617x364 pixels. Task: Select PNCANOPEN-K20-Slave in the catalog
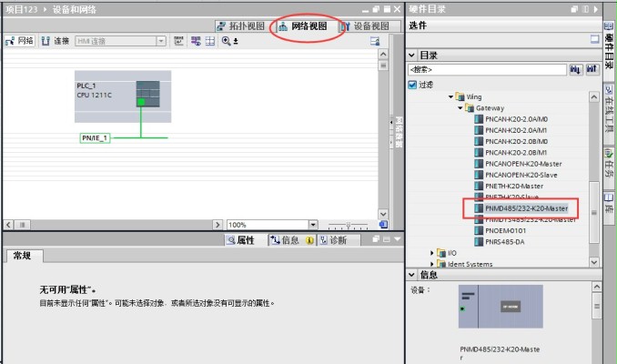pyautogui.click(x=521, y=175)
